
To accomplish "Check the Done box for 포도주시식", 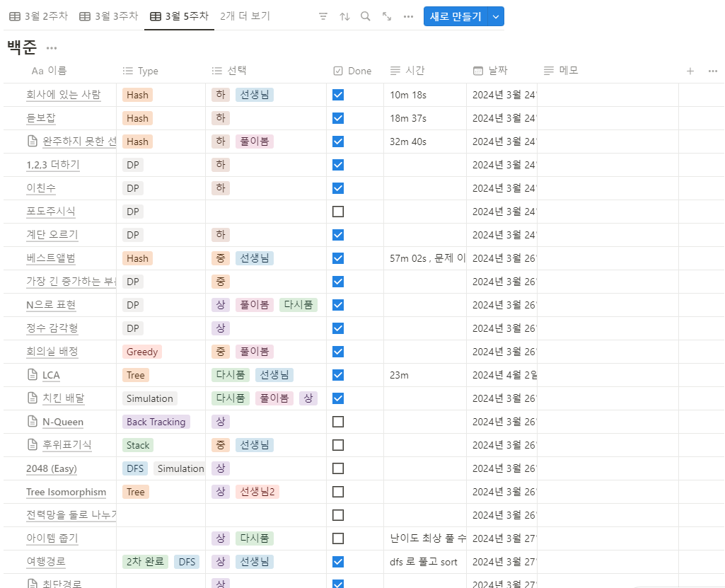I will [x=338, y=212].
